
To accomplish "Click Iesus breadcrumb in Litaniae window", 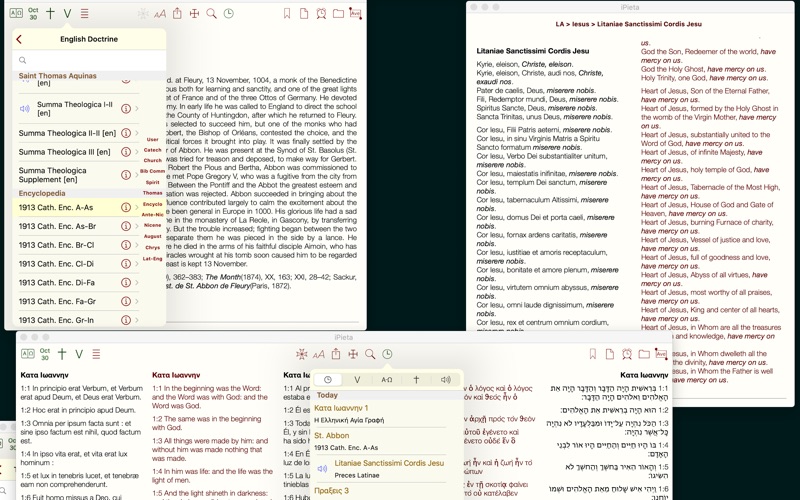I will 581,24.
